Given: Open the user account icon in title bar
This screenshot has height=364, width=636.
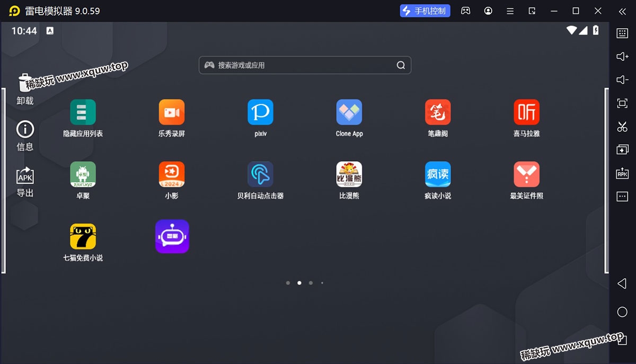Looking at the screenshot, I should (x=488, y=11).
